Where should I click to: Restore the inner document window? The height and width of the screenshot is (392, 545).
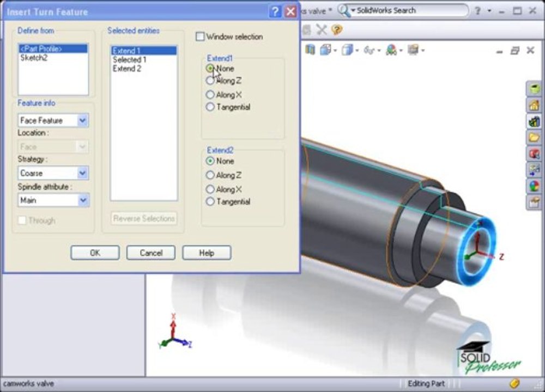[515, 51]
